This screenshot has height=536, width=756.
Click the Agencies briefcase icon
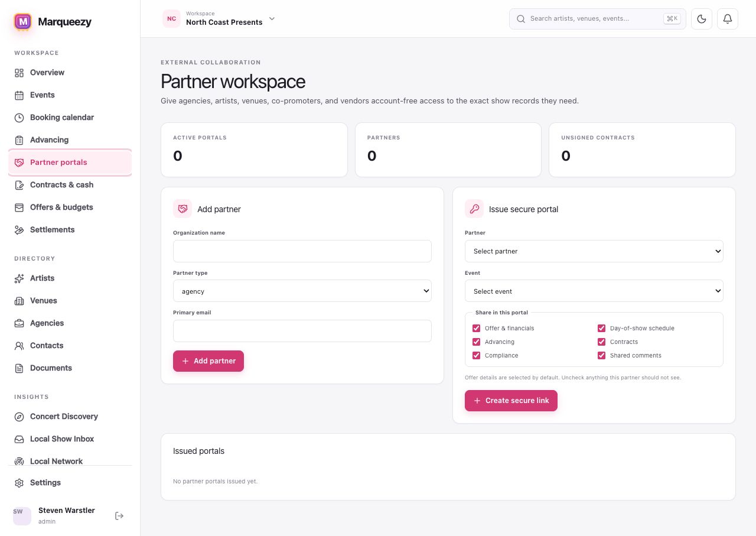(19, 323)
